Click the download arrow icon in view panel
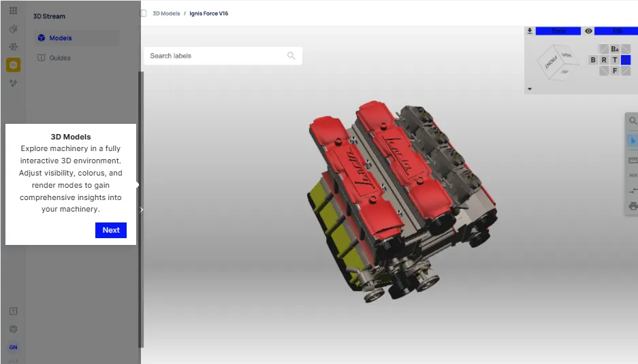 point(529,31)
